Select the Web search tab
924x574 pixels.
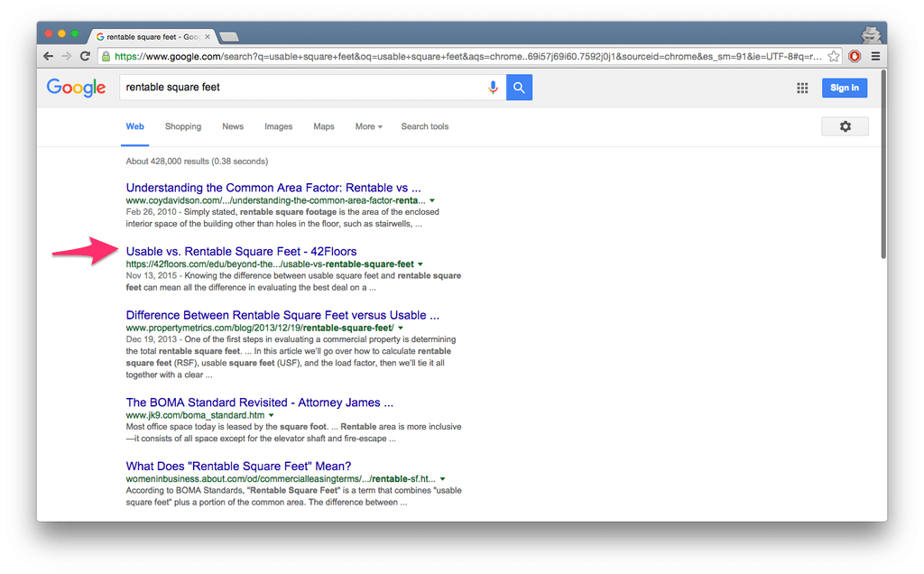click(135, 126)
